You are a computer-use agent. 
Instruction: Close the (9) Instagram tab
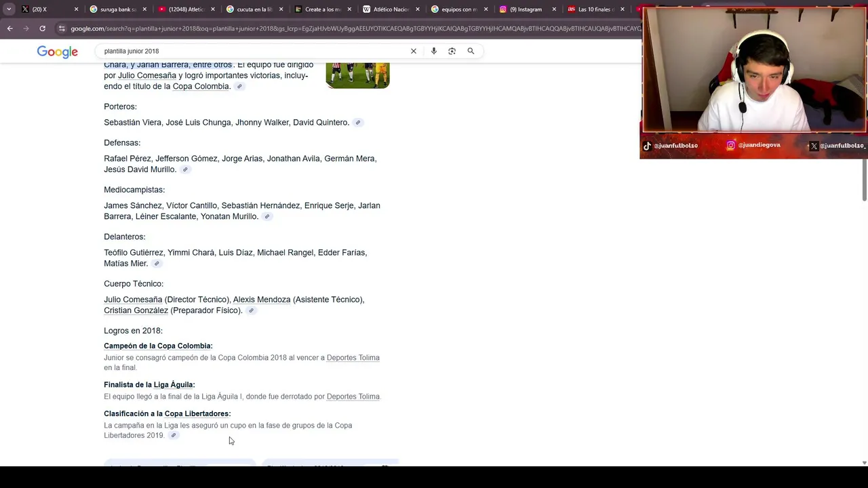click(554, 9)
